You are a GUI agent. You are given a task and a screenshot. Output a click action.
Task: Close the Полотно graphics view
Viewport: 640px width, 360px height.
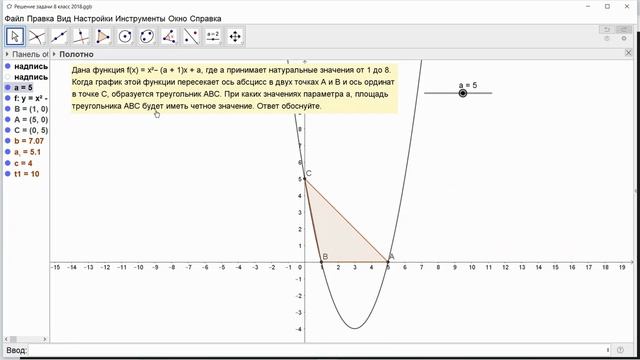point(628,53)
